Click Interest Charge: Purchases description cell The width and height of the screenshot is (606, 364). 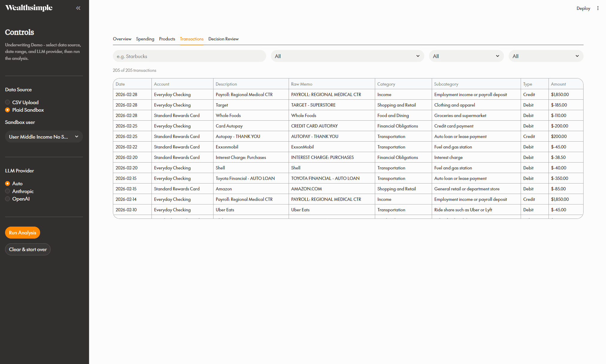pos(251,157)
